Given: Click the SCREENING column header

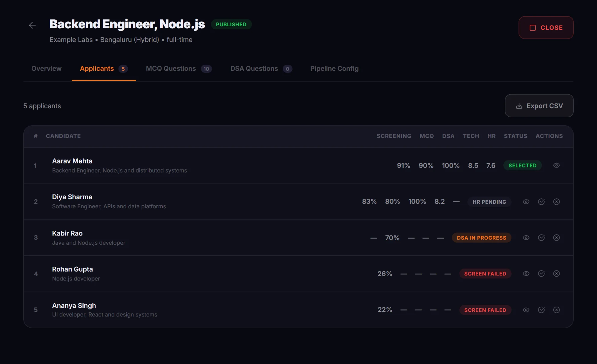Looking at the screenshot, I should click(394, 136).
